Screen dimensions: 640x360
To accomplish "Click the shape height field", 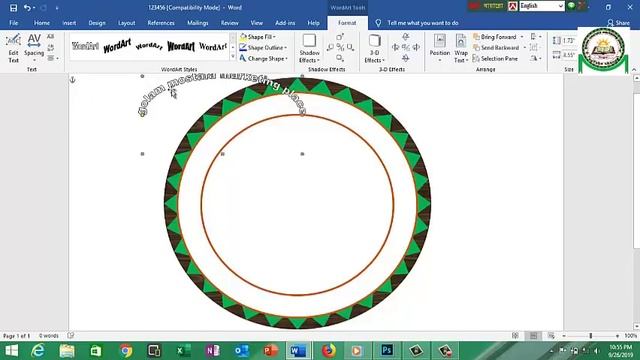I will [569, 40].
